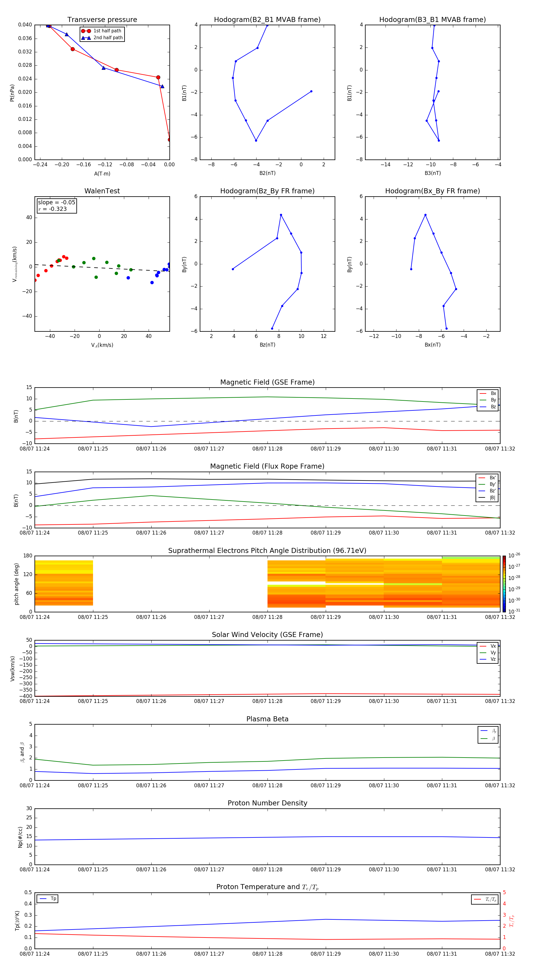
Task: Click the "Hodogram(Bz_By FR frame)" title
Action: (x=267, y=191)
